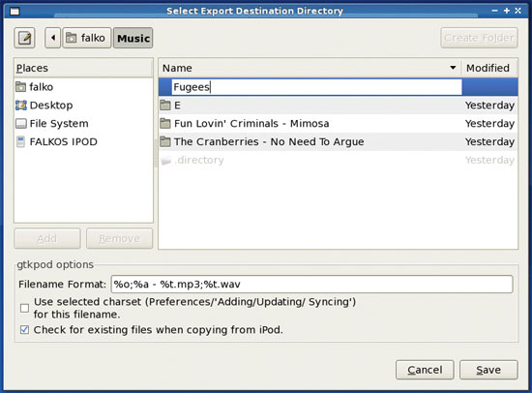The width and height of the screenshot is (532, 393).
Task: Enable Use selected charset checkbox
Action: (x=24, y=308)
